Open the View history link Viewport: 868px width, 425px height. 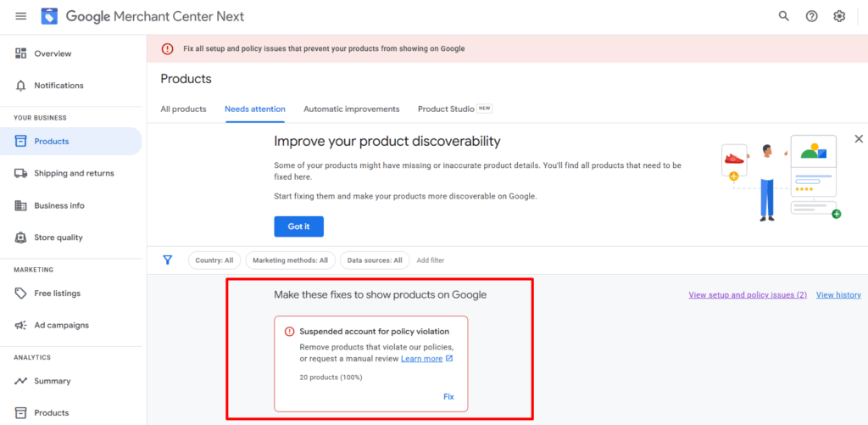[838, 295]
